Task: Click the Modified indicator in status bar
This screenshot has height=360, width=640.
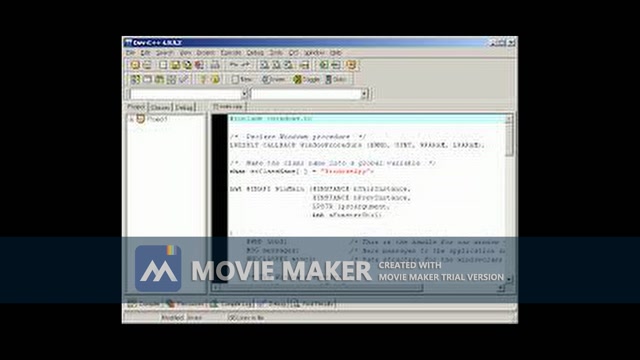Action: click(173, 318)
